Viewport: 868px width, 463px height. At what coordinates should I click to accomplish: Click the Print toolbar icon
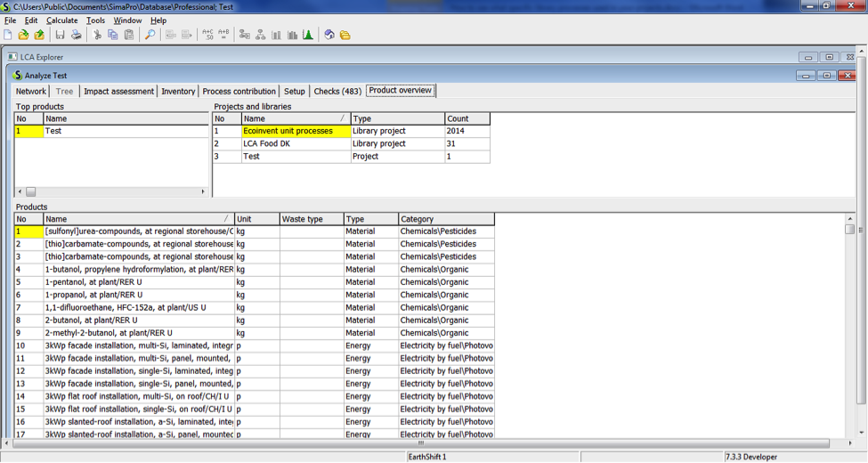click(77, 35)
